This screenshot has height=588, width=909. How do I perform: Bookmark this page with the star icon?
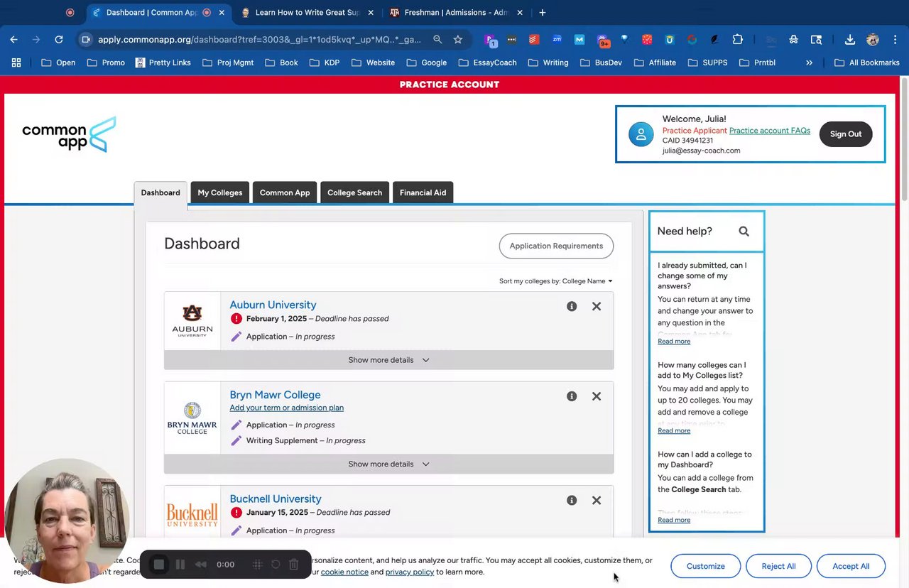click(x=458, y=40)
